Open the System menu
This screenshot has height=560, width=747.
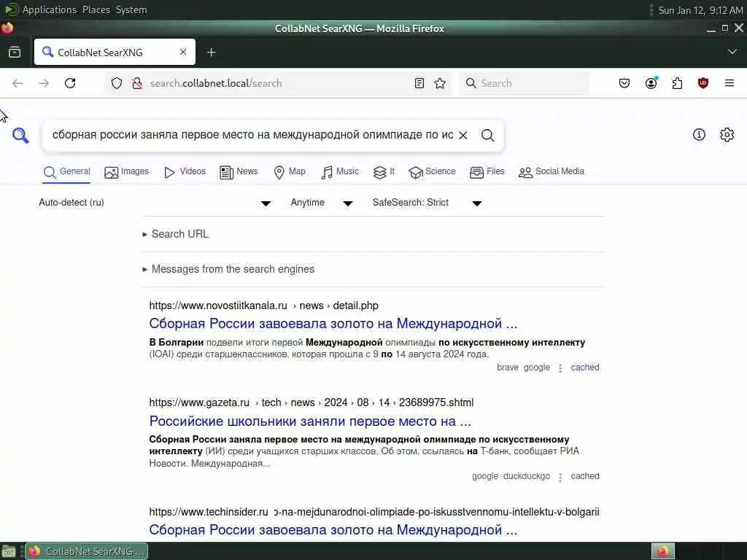[131, 10]
